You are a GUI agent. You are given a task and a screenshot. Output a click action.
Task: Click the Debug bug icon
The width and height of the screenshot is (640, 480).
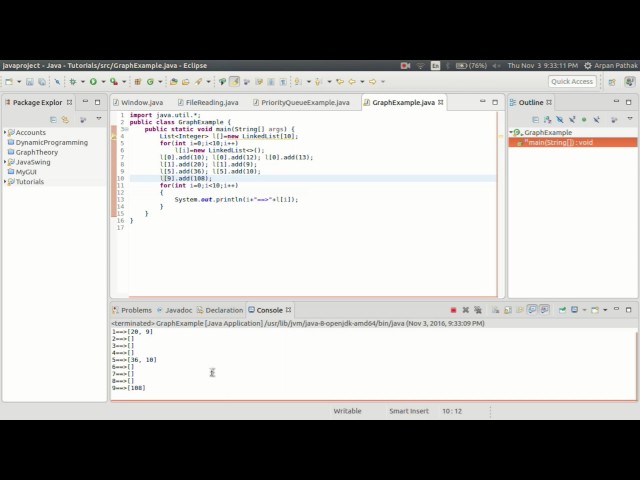coord(73,82)
